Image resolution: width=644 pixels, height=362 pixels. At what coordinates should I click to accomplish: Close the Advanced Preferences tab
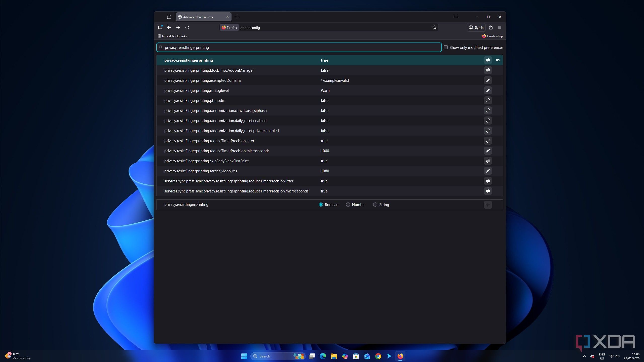pyautogui.click(x=228, y=17)
